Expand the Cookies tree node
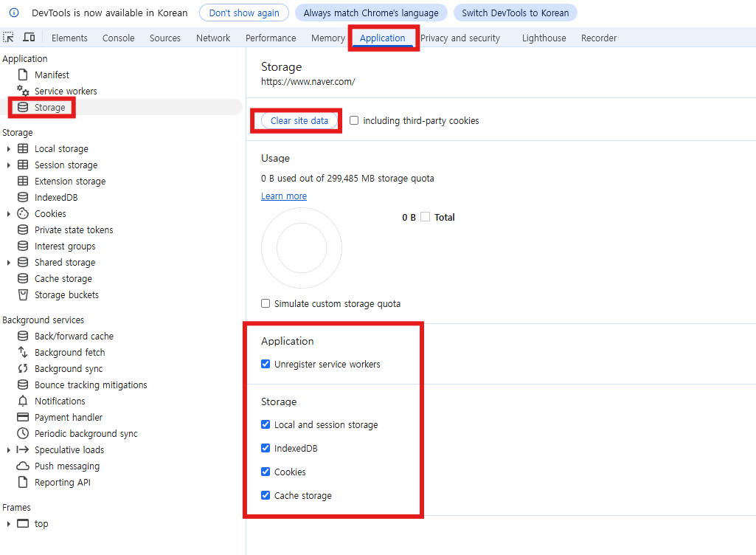The width and height of the screenshot is (756, 555). point(8,214)
